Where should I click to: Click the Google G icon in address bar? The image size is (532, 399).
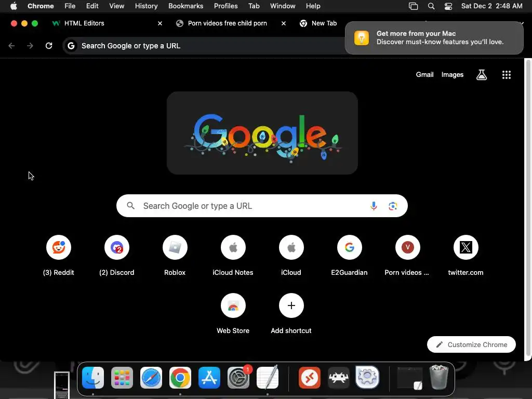click(x=71, y=46)
